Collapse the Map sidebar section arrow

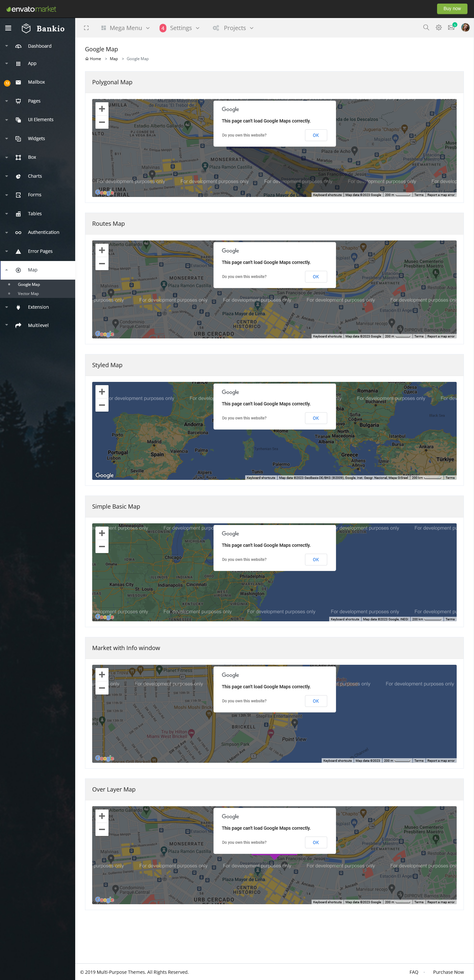click(7, 270)
